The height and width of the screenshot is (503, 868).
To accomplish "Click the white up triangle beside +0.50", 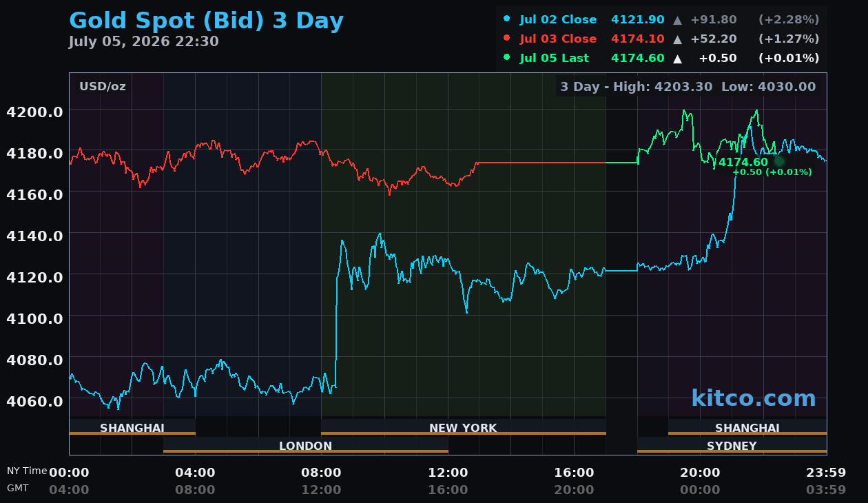I will click(678, 59).
